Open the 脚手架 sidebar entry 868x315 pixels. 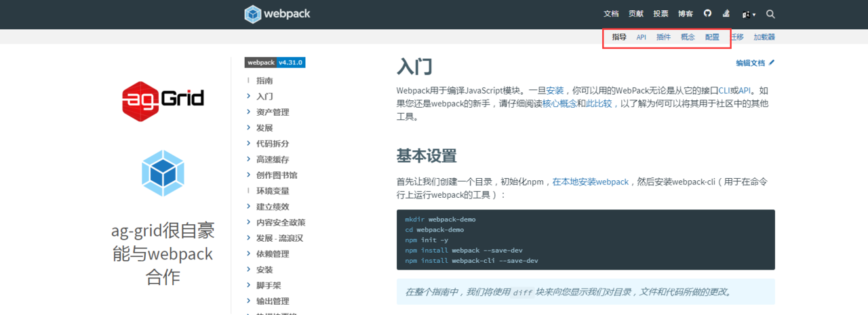(x=269, y=285)
